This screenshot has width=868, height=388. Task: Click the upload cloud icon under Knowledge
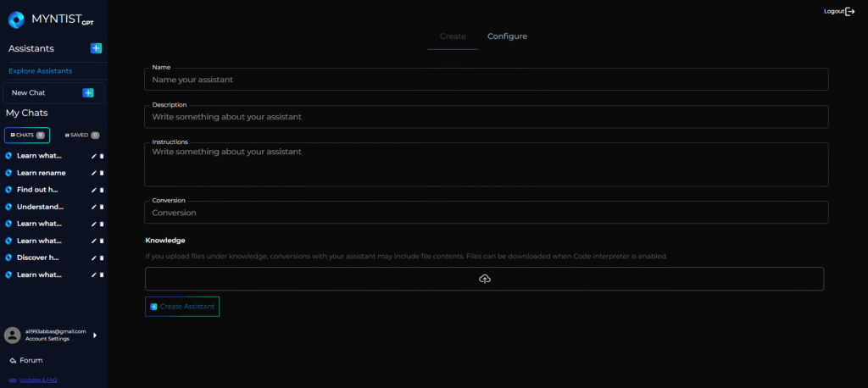(x=484, y=279)
